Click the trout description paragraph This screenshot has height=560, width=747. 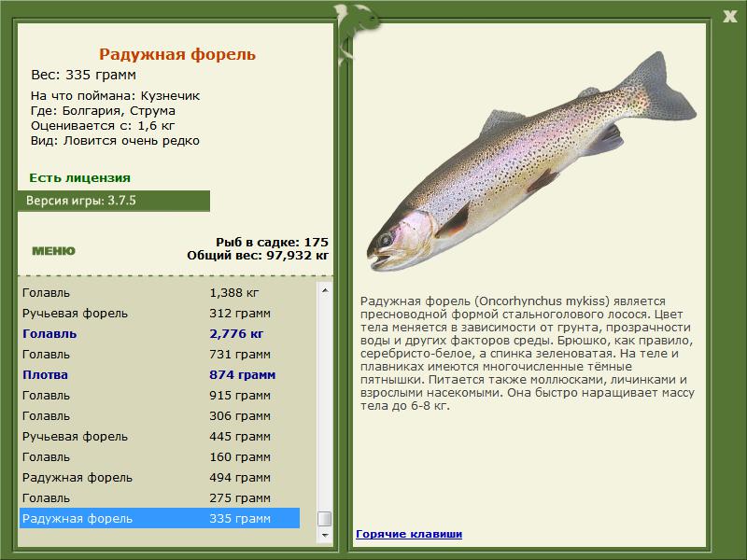pos(527,354)
